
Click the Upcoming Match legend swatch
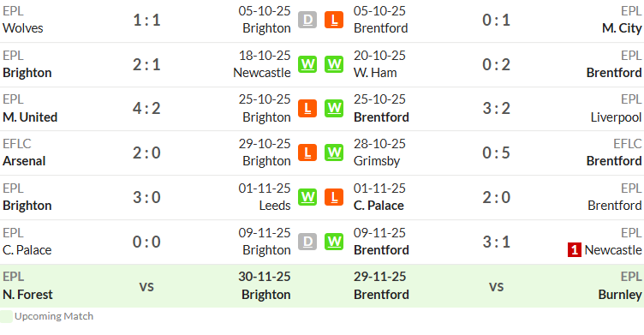click(6, 316)
